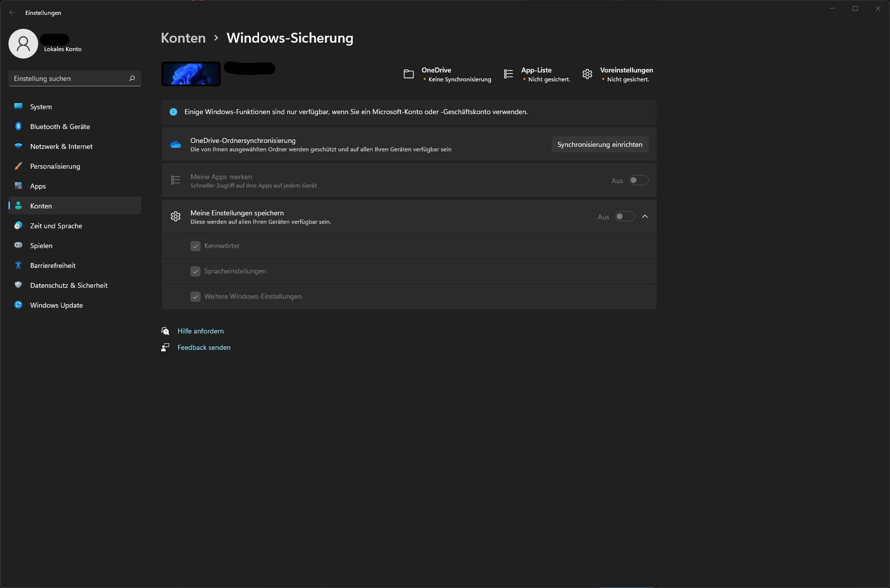890x588 pixels.
Task: Check the Spracheinstellungen checkbox
Action: tap(195, 271)
